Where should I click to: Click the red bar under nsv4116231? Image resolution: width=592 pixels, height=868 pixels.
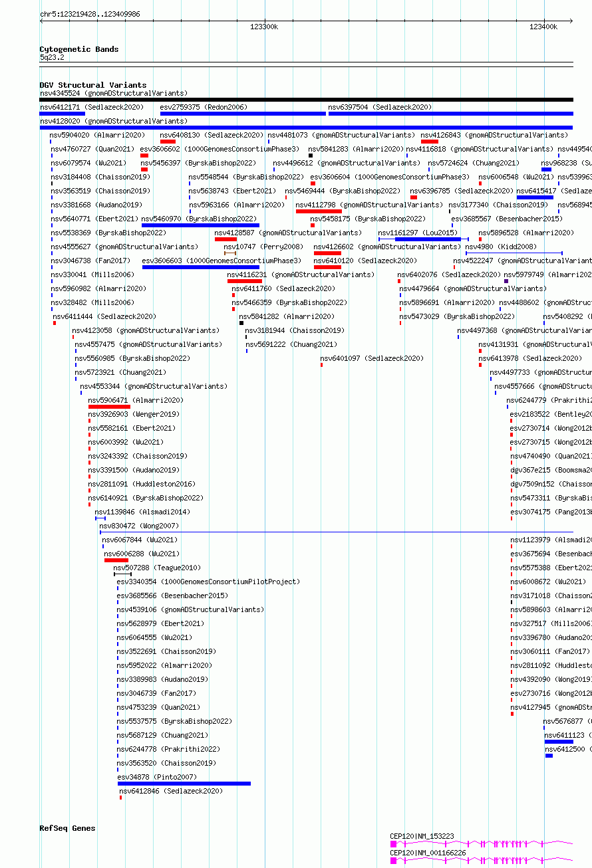coord(245,281)
